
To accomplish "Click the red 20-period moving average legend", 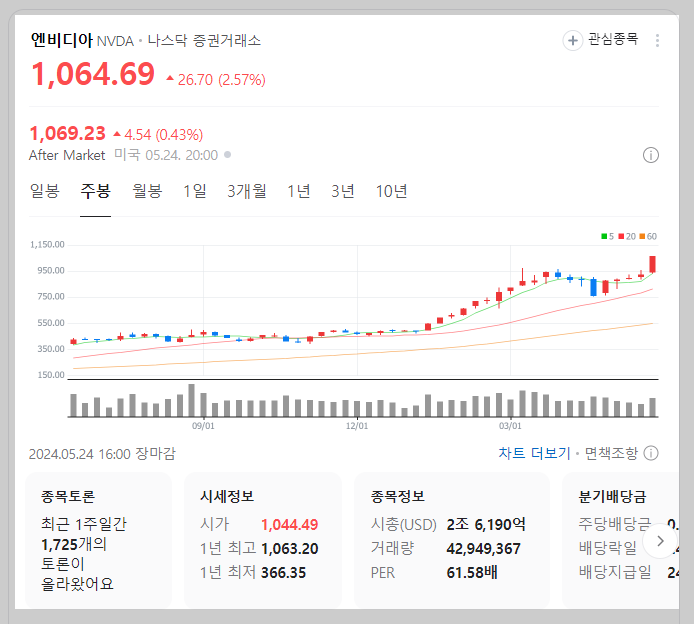I will click(x=627, y=236).
